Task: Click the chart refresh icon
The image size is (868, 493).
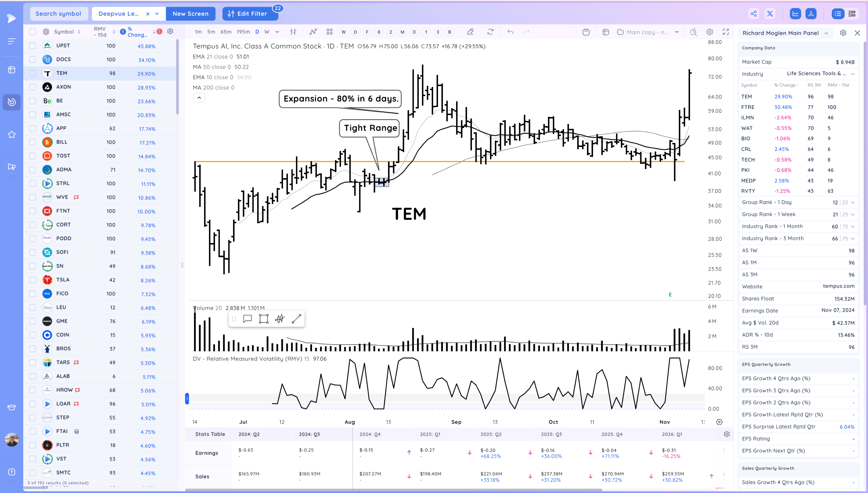Action: 490,32
